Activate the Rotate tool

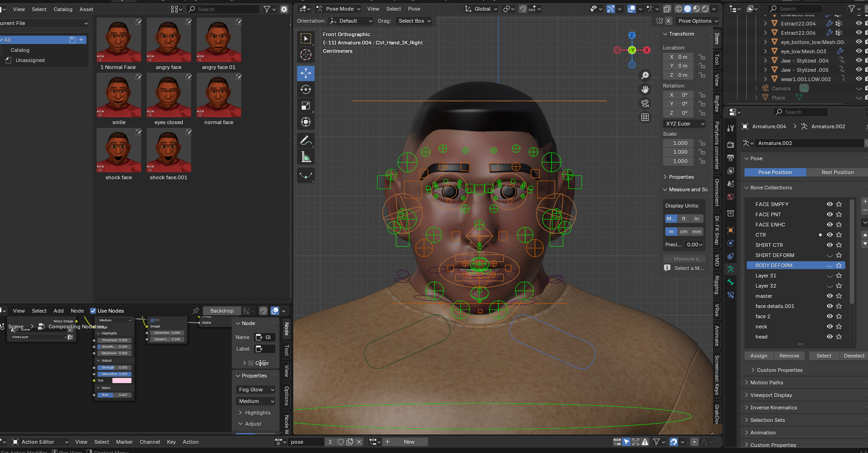pos(306,89)
